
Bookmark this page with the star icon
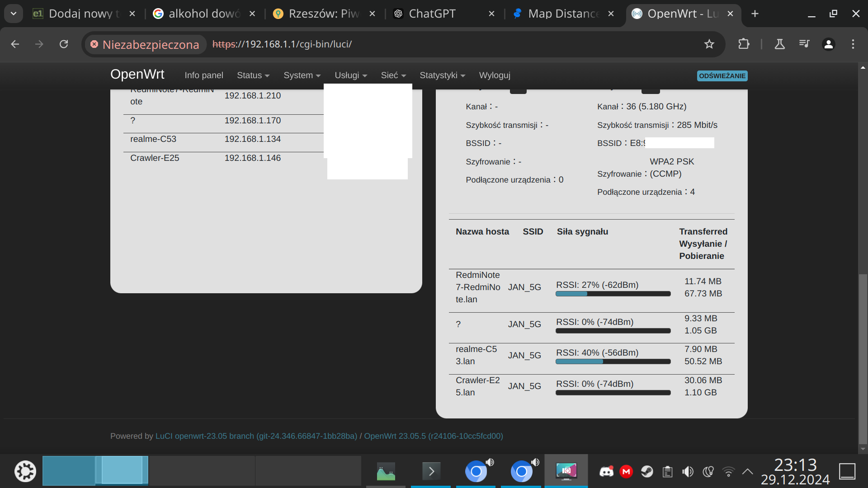click(709, 44)
